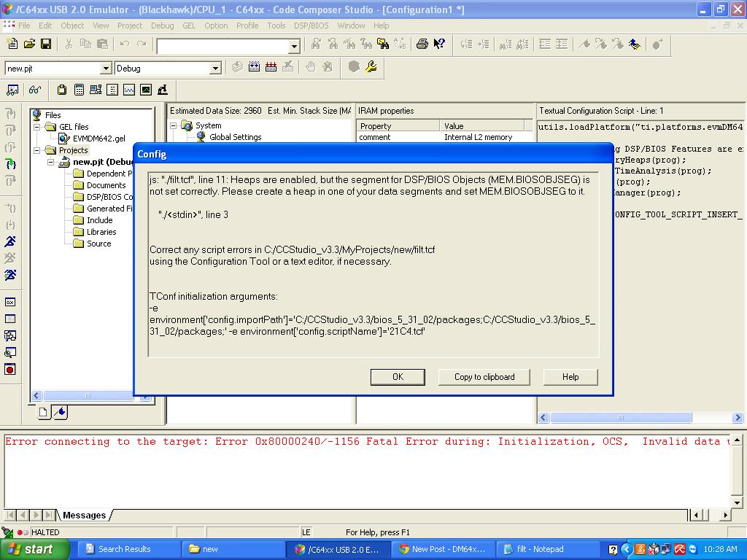Click the connection status icon in status bar
The height and width of the screenshot is (560, 747).
pyautogui.click(x=7, y=532)
